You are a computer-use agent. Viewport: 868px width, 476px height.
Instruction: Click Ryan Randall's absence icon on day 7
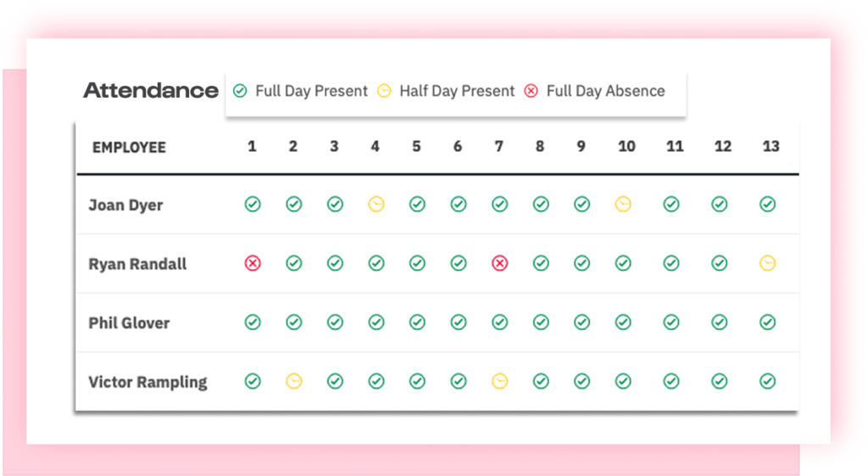pos(500,263)
